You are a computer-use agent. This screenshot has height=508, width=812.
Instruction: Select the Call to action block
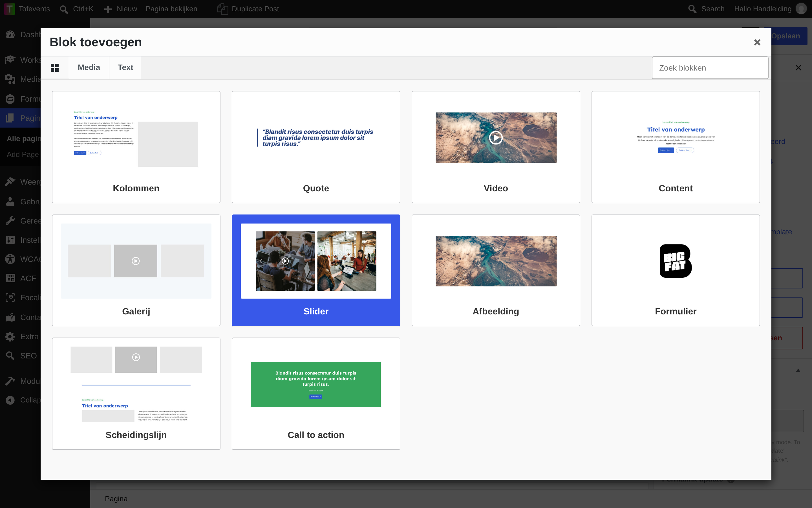[x=316, y=393]
